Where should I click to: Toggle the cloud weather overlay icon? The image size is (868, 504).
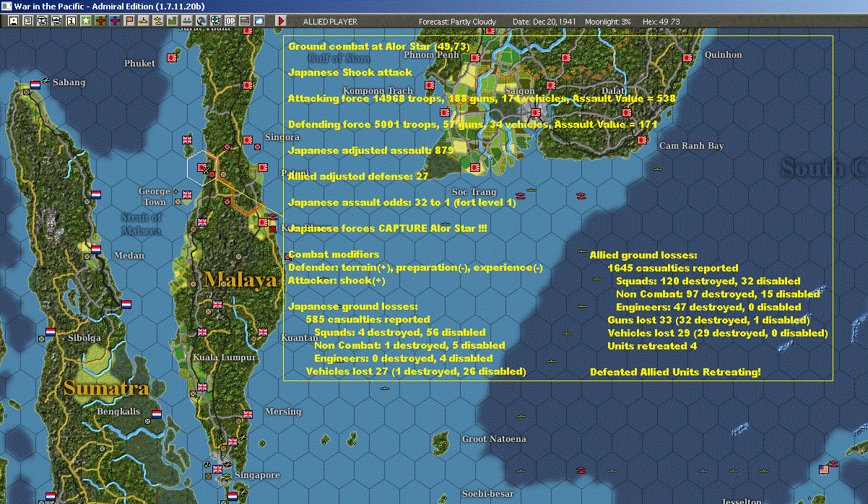point(259,21)
